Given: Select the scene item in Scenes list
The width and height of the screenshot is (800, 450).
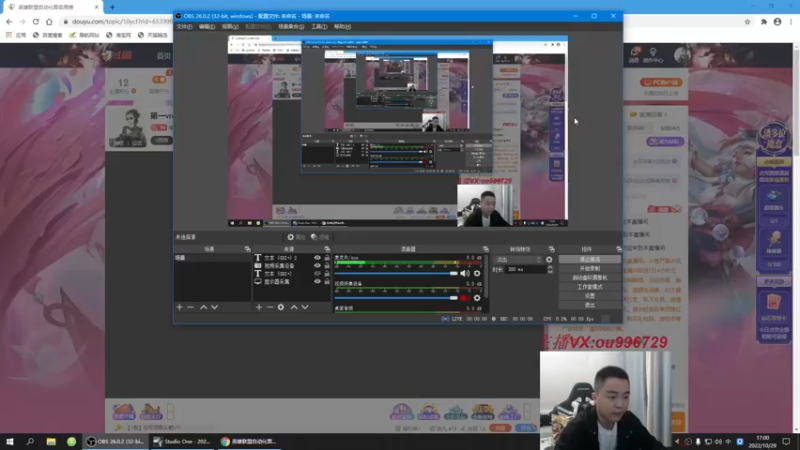Looking at the screenshot, I should pyautogui.click(x=213, y=258).
